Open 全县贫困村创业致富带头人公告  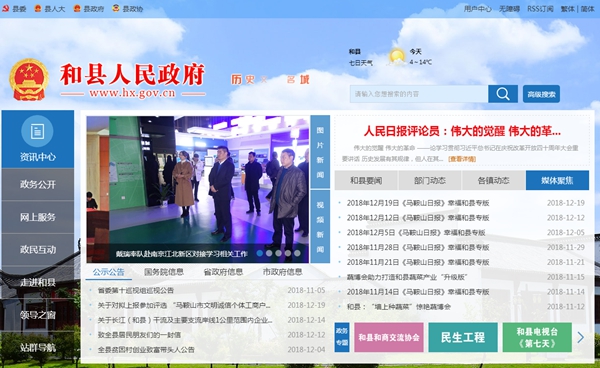pyautogui.click(x=146, y=350)
